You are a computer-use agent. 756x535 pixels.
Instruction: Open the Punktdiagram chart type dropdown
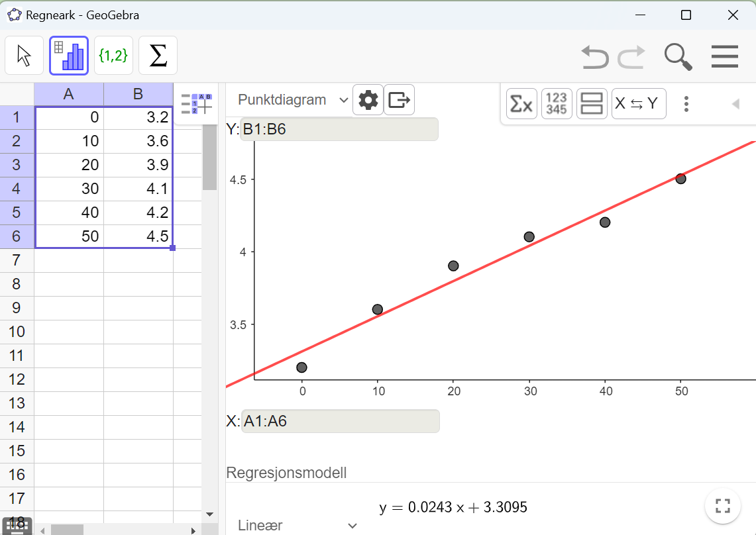click(x=293, y=100)
